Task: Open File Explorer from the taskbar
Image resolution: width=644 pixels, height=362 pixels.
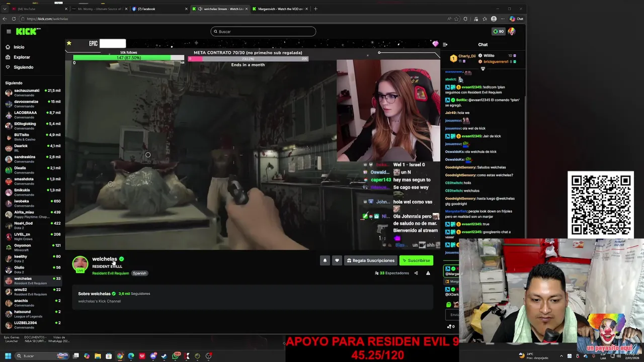Action: [x=98, y=356]
